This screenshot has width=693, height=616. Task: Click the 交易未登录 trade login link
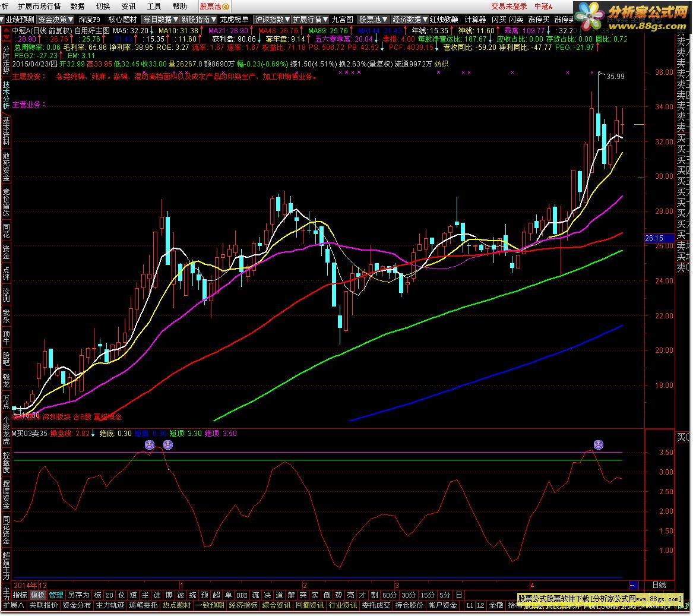point(509,6)
